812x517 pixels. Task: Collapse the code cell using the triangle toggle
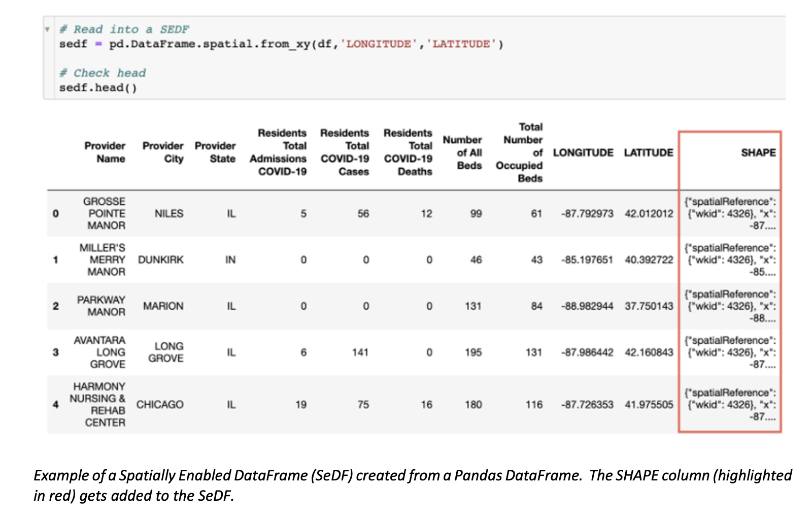click(47, 29)
